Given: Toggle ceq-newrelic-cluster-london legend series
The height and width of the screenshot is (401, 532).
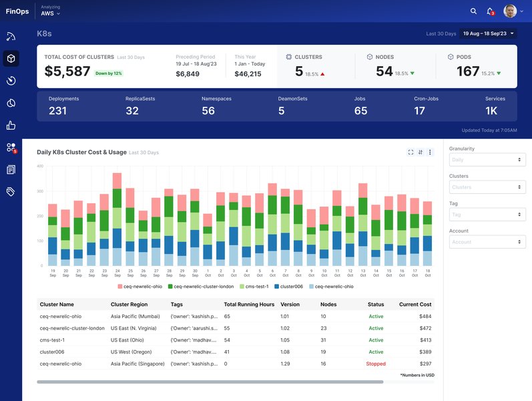Looking at the screenshot, I should (201, 287).
